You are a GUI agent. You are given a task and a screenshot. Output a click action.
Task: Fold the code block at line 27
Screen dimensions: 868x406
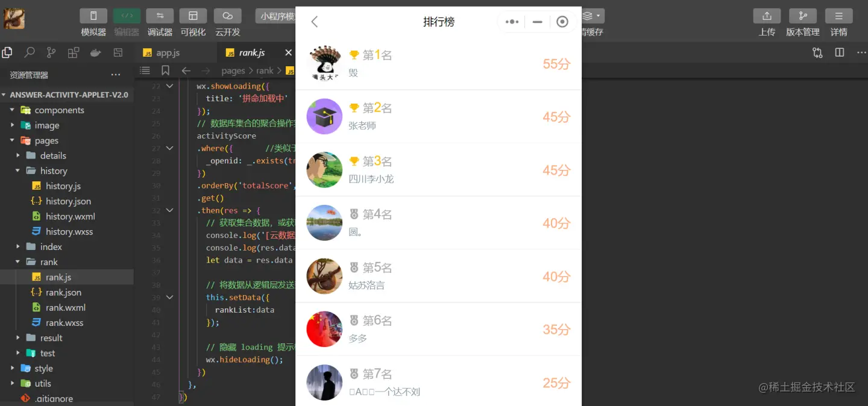pyautogui.click(x=169, y=148)
